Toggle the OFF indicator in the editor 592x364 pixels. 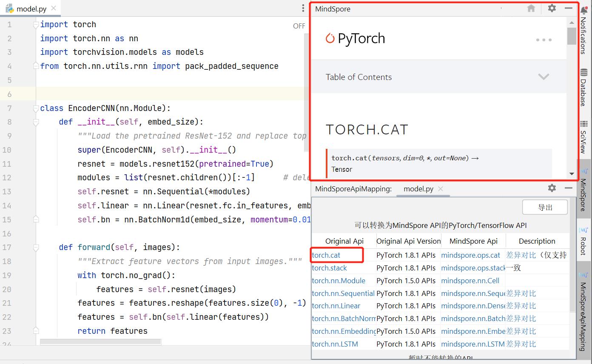[x=299, y=26]
